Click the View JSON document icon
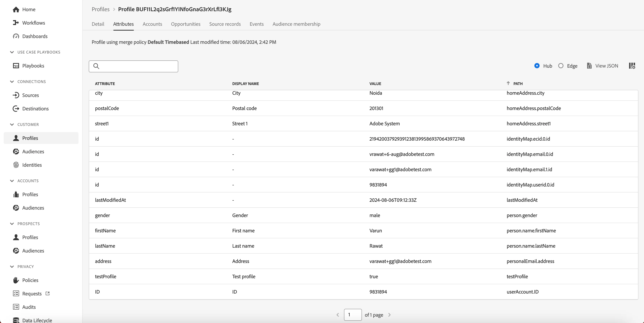Screen dimensions: 644x323 [x=589, y=66]
